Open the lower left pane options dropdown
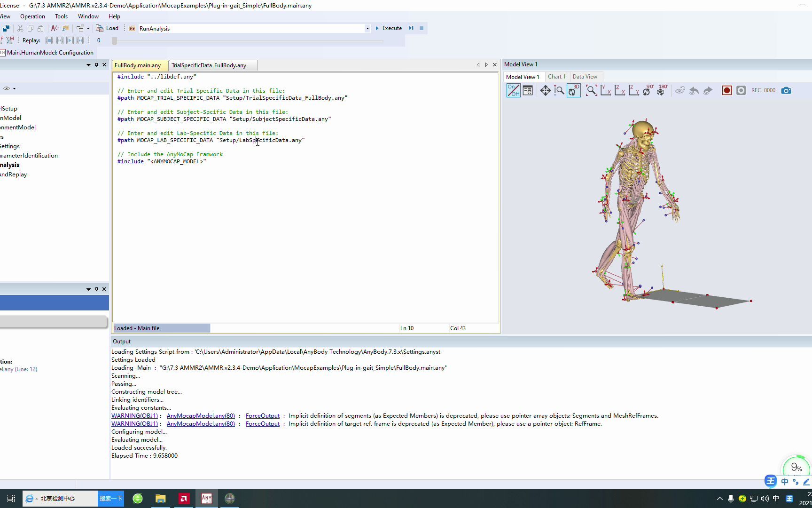This screenshot has height=508, width=812. [x=88, y=289]
